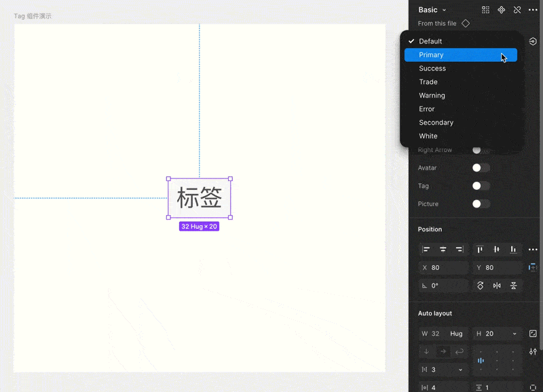Click horizontal padding field showing 4
Screen dimensions: 543x392
click(x=443, y=387)
